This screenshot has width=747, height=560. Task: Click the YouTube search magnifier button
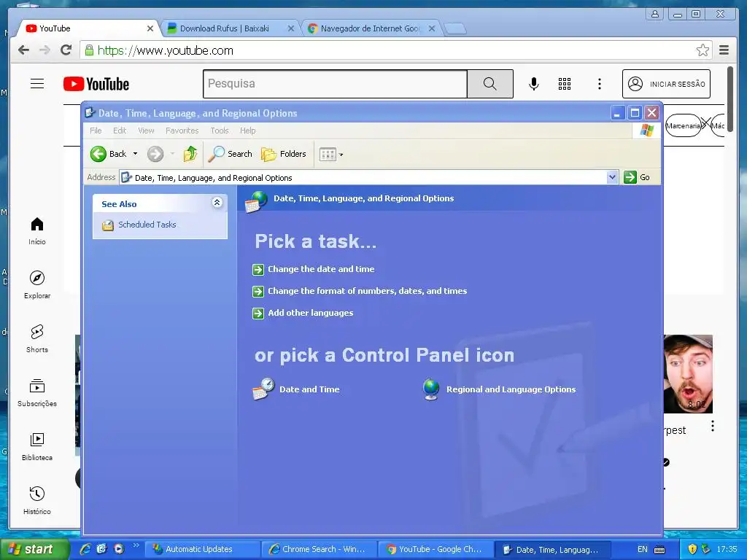pos(490,84)
